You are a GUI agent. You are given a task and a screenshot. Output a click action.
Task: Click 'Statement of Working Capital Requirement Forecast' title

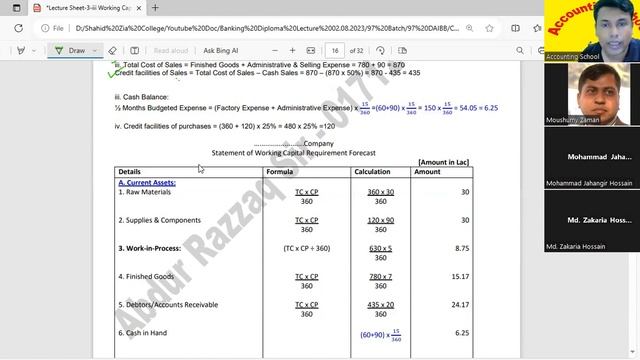pos(293,153)
